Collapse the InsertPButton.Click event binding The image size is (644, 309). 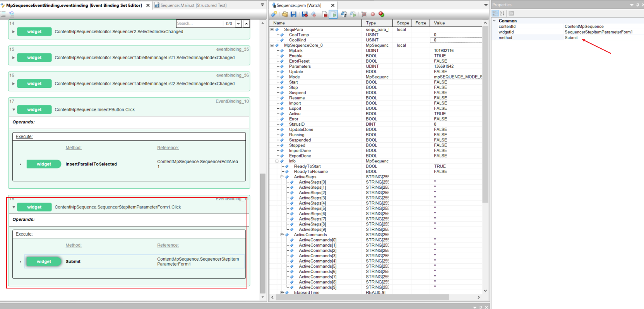tap(14, 109)
